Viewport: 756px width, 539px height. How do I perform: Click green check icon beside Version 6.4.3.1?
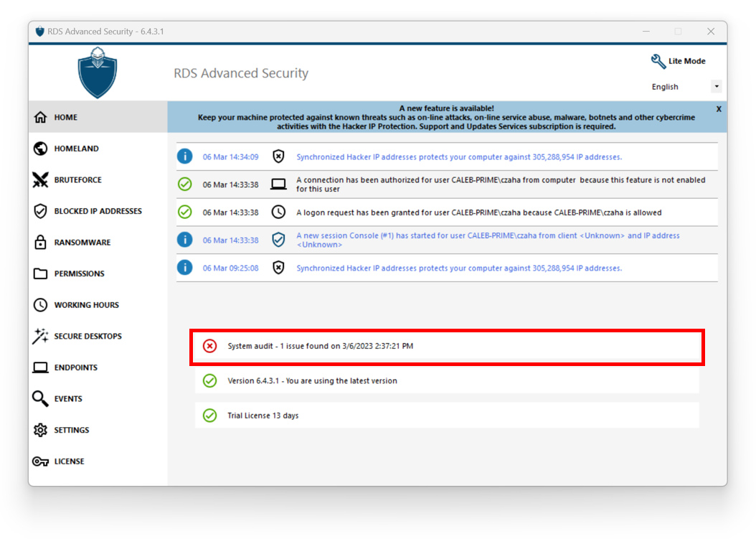pos(209,380)
